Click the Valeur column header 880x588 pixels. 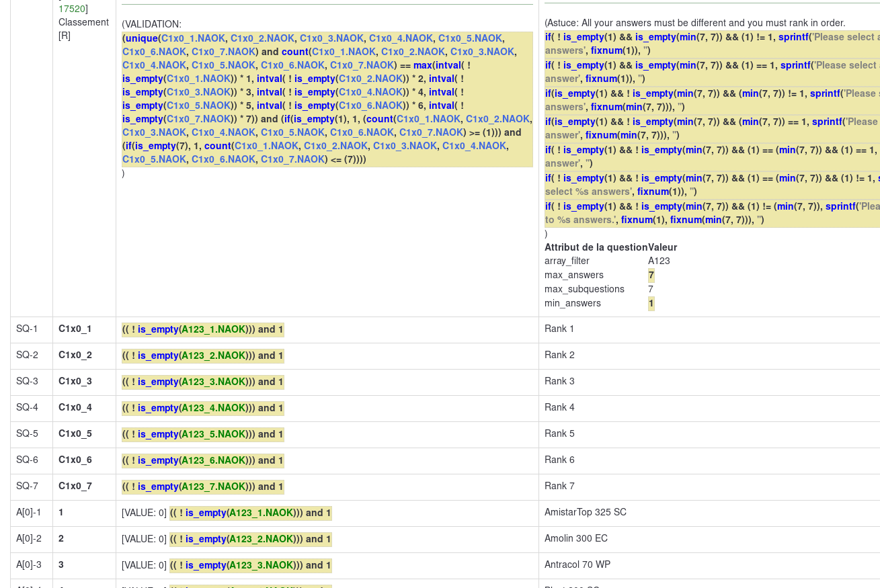pos(662,247)
